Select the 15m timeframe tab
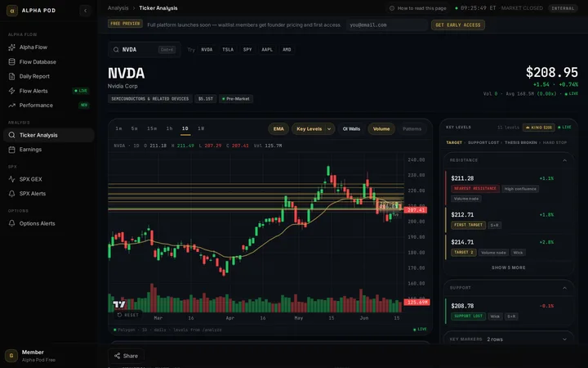The image size is (588, 368). (152, 128)
